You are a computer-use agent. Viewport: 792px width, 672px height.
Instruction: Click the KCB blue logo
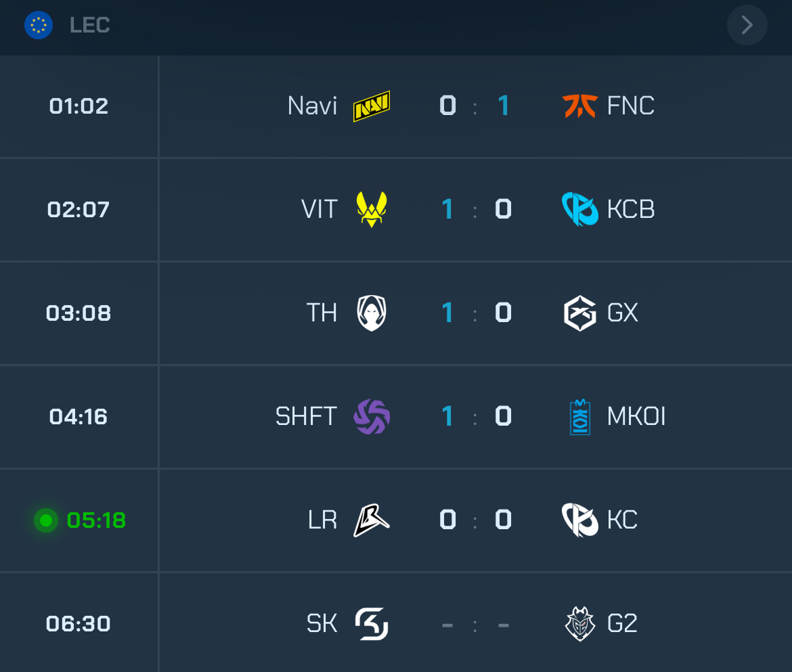pos(579,209)
